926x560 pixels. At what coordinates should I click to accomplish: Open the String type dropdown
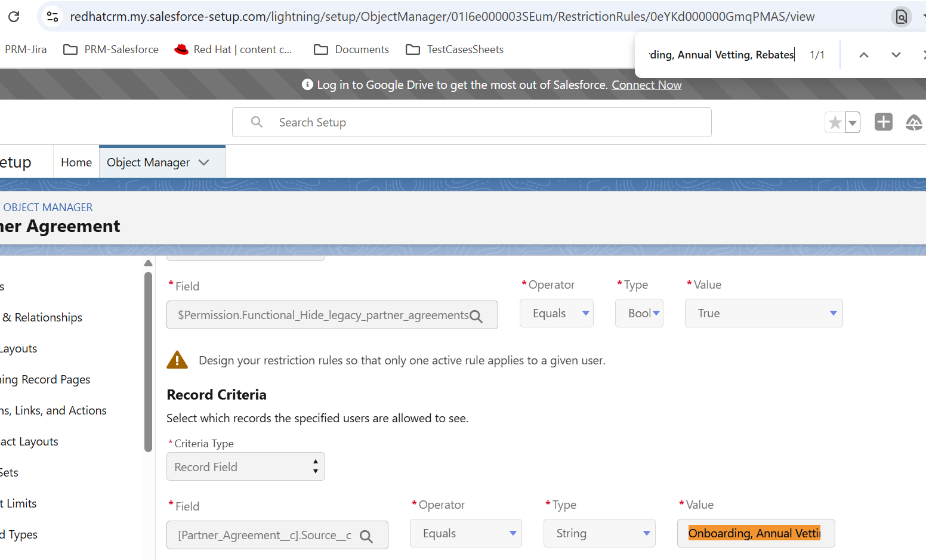(599, 533)
